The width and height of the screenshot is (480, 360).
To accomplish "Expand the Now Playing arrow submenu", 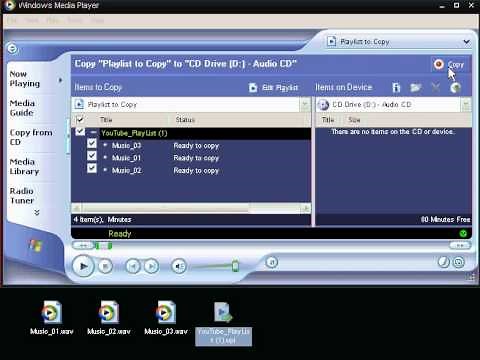I will (60, 80).
